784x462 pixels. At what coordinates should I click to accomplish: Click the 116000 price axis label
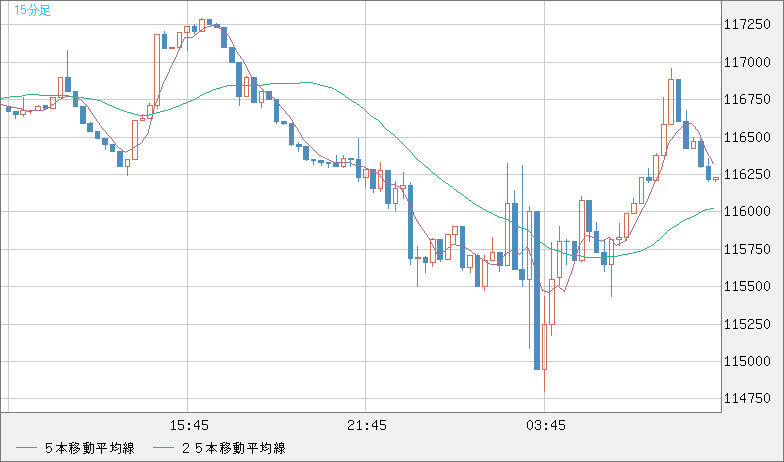click(x=747, y=212)
